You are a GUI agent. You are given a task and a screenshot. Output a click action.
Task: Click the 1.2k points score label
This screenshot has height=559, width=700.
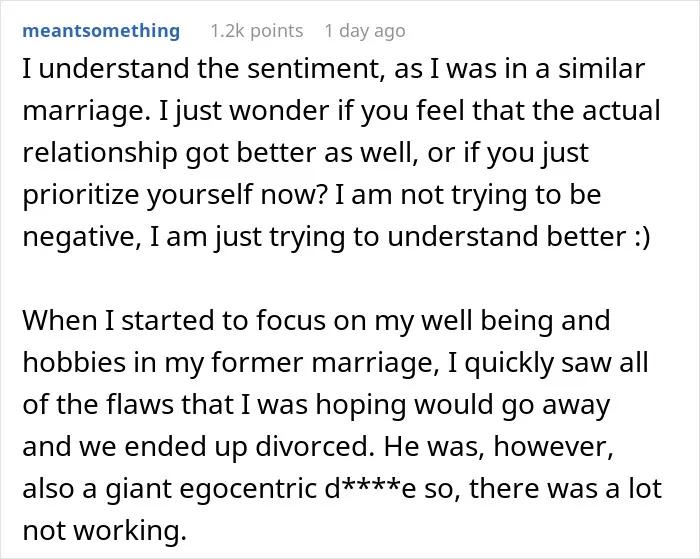[x=257, y=31]
